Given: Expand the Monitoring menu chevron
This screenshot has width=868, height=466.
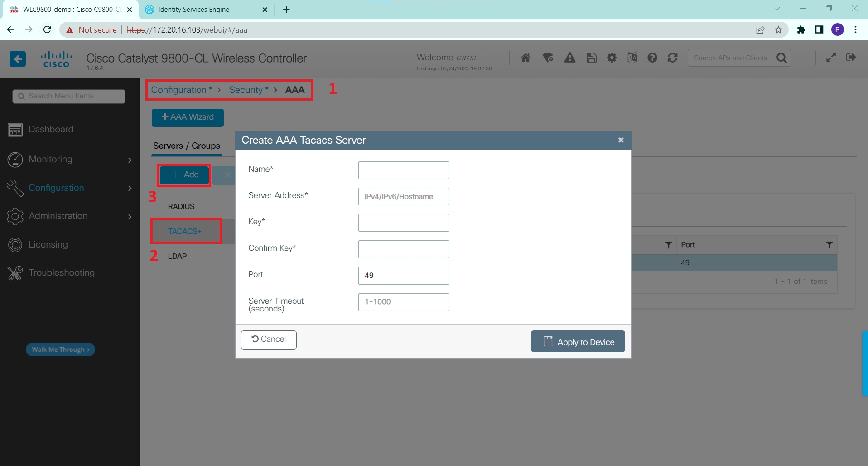Looking at the screenshot, I should [x=130, y=160].
